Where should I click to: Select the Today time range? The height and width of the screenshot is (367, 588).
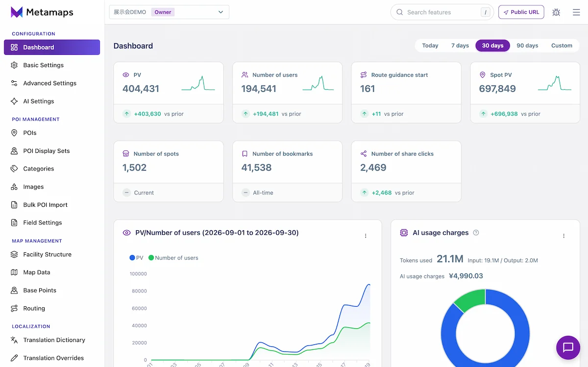click(x=430, y=46)
